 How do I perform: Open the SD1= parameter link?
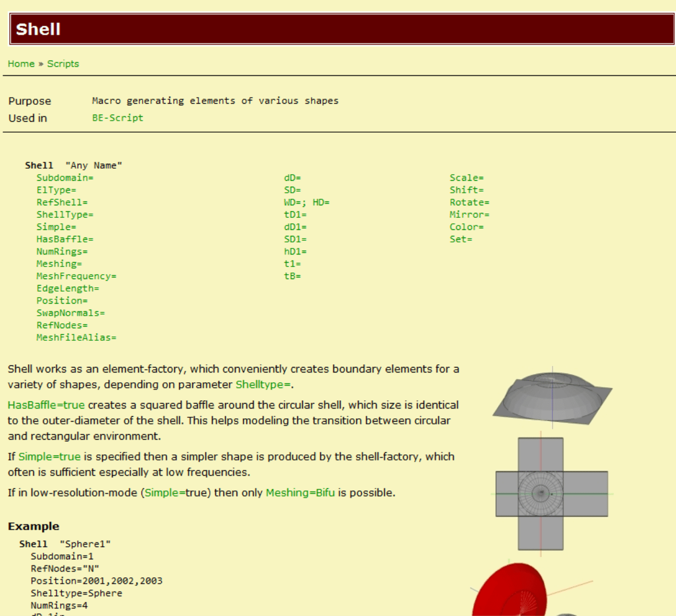pos(295,239)
